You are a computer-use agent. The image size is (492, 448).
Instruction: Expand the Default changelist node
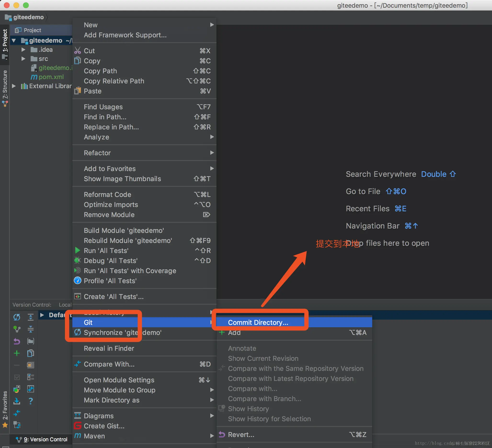[x=42, y=315]
